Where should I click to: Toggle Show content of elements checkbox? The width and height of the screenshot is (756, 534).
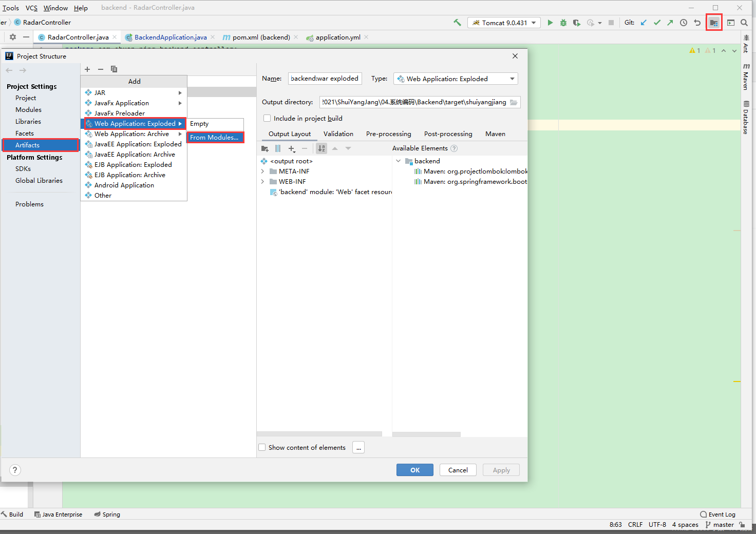pos(262,447)
